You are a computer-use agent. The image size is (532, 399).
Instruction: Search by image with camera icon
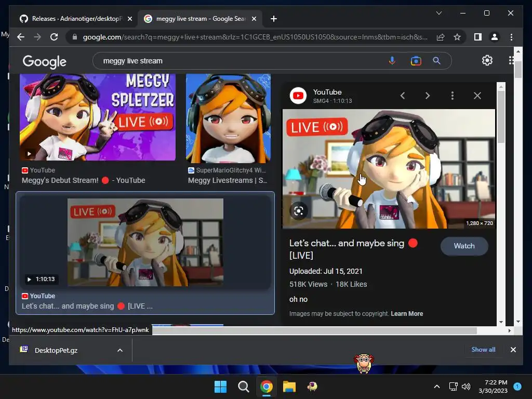[416, 61]
